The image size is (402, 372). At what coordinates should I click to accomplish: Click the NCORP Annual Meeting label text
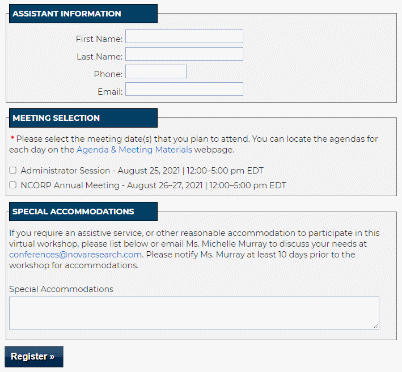click(153, 185)
